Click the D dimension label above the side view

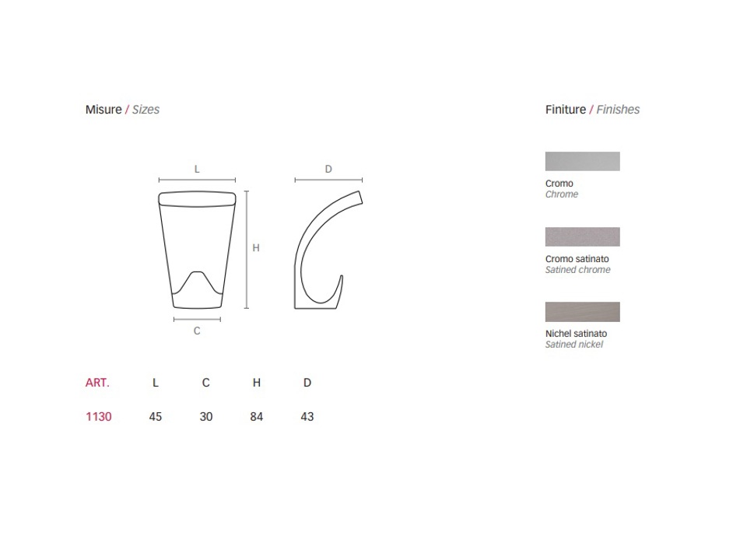(328, 169)
